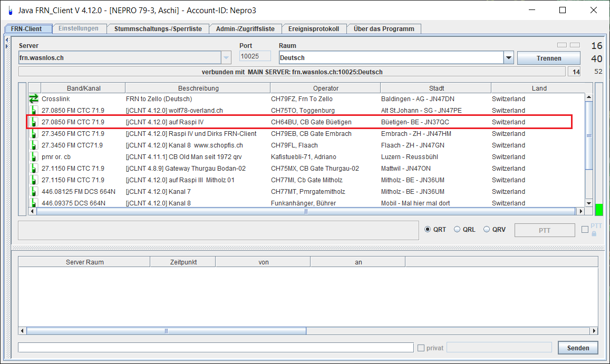This screenshot has height=364, width=610.
Task: Select 'Luzern - Reussbühl' city cell
Action: (409, 157)
